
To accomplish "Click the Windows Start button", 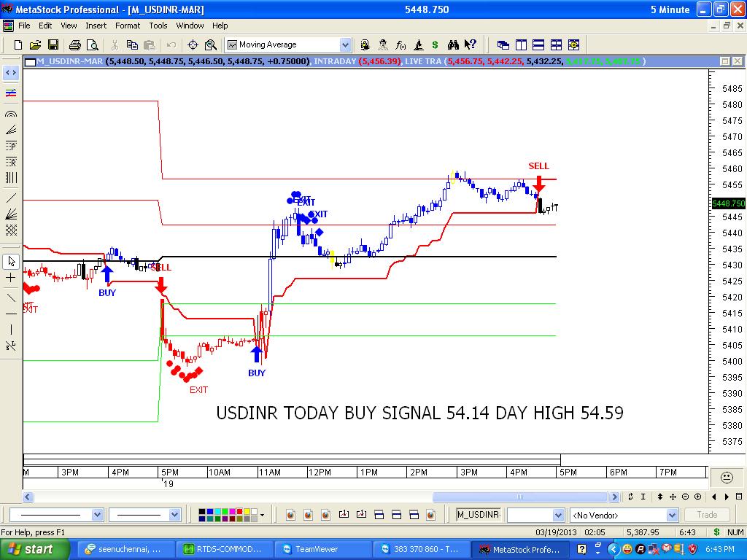I will (x=29, y=549).
